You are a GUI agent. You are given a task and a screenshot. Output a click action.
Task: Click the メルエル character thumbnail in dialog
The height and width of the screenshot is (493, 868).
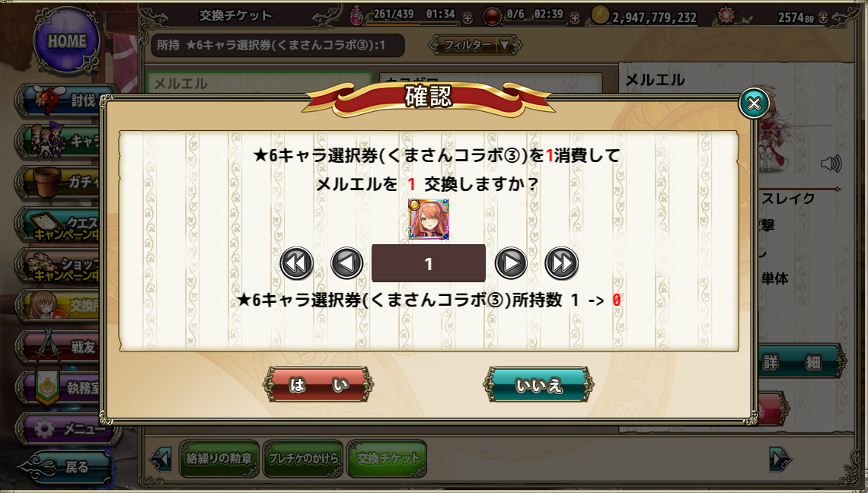[429, 219]
